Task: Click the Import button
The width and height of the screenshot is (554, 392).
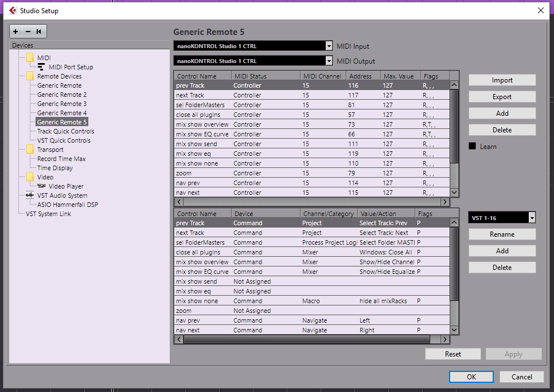Action: (x=502, y=80)
